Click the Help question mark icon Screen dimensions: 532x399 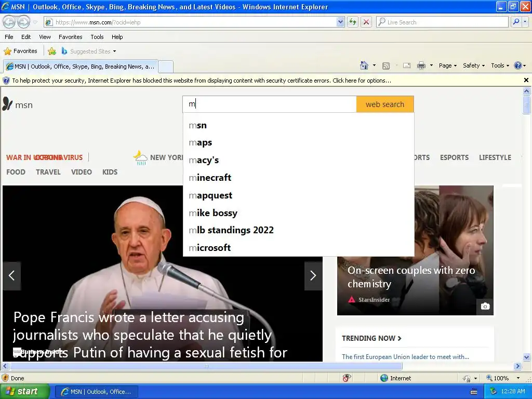coord(518,65)
